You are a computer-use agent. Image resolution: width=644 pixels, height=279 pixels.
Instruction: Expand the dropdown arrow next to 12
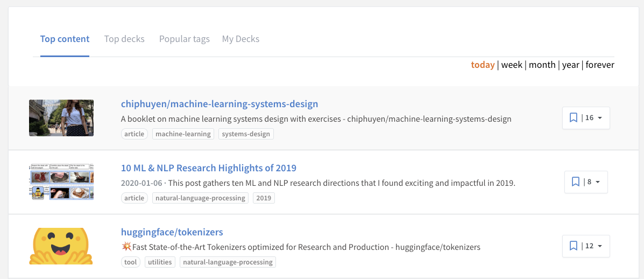pyautogui.click(x=600, y=246)
